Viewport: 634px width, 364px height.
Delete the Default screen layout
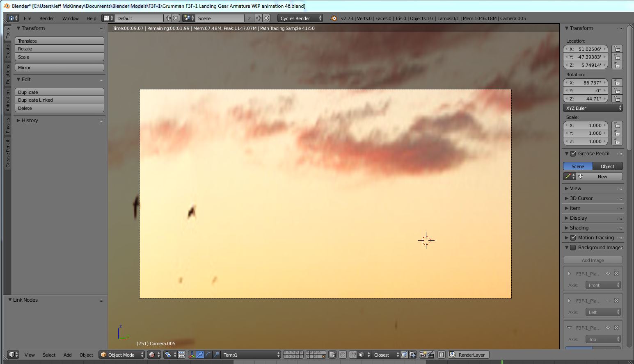tap(176, 18)
